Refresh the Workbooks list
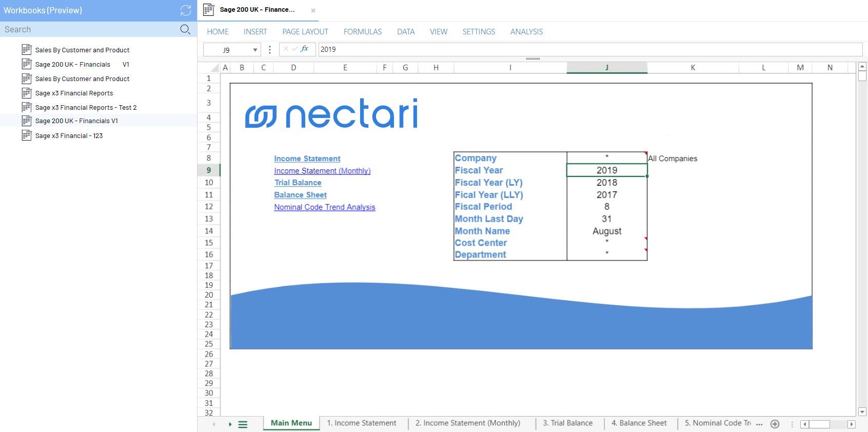The width and height of the screenshot is (868, 432). (x=186, y=10)
